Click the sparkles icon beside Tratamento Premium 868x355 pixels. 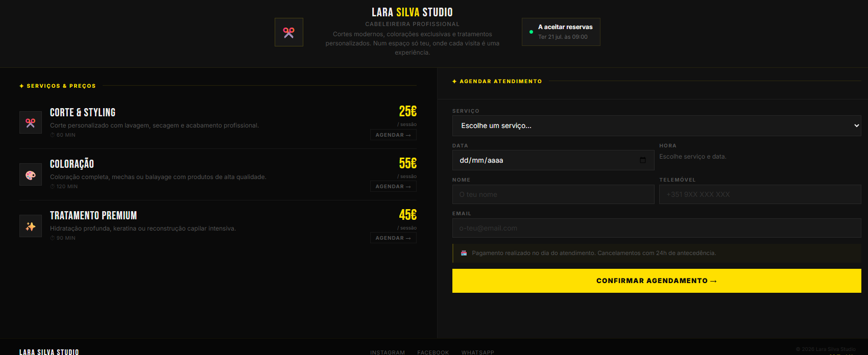click(31, 226)
